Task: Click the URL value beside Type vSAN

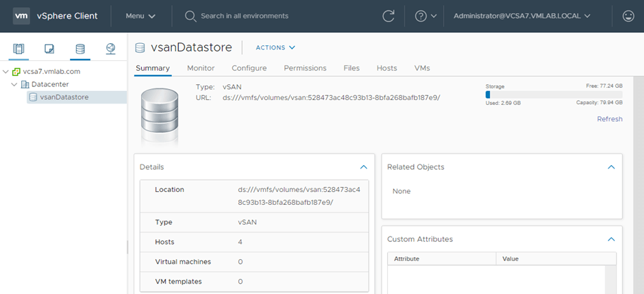Action: pyautogui.click(x=332, y=98)
